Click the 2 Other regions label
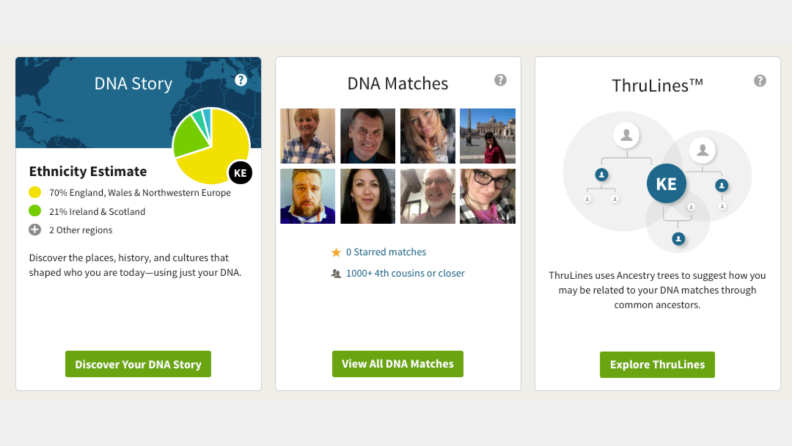Screen dimensions: 792x446 pyautogui.click(x=81, y=230)
